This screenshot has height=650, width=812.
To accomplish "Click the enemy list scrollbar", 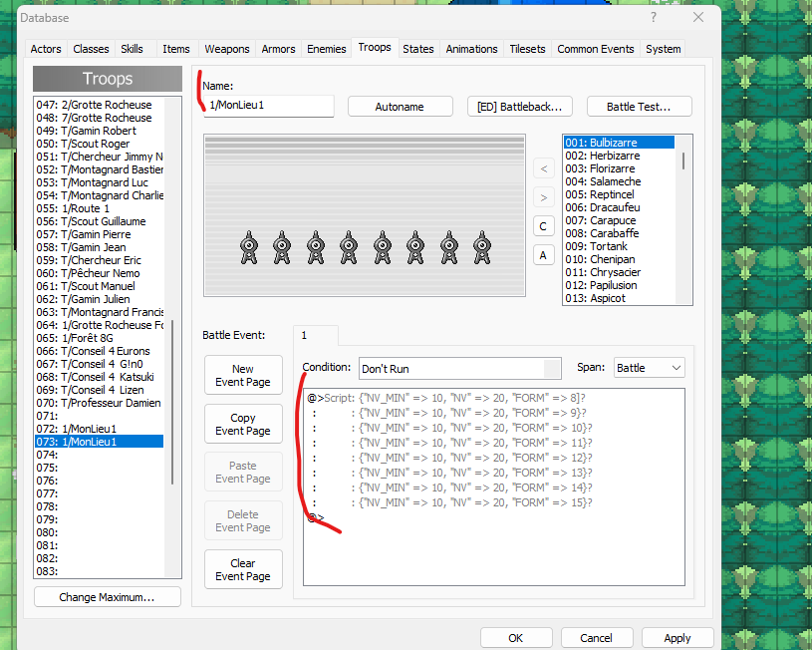I will click(683, 162).
